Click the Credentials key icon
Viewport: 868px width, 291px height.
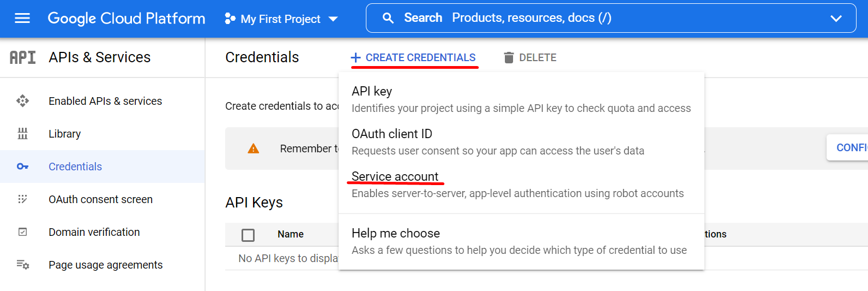coord(22,167)
